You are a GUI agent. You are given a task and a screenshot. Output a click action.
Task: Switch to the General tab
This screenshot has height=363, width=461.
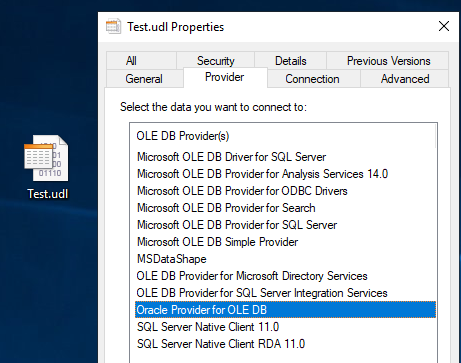(144, 79)
